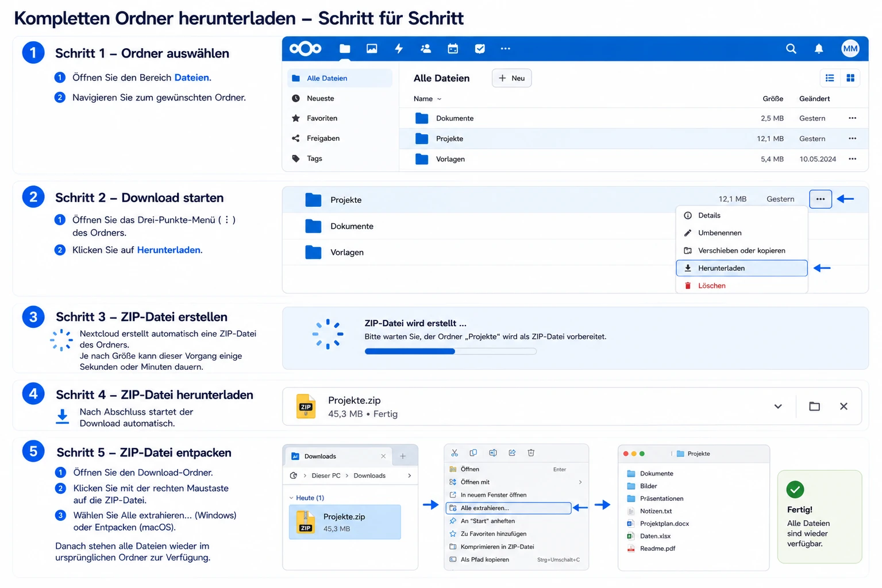The image size is (882, 588).
Task: Open the Tasks checkmark icon in the header
Action: tap(480, 49)
